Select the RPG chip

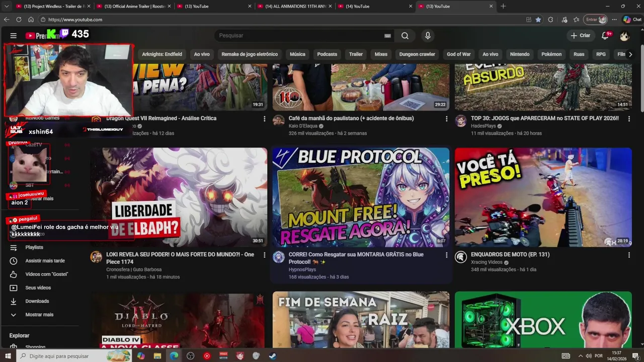[601, 54]
